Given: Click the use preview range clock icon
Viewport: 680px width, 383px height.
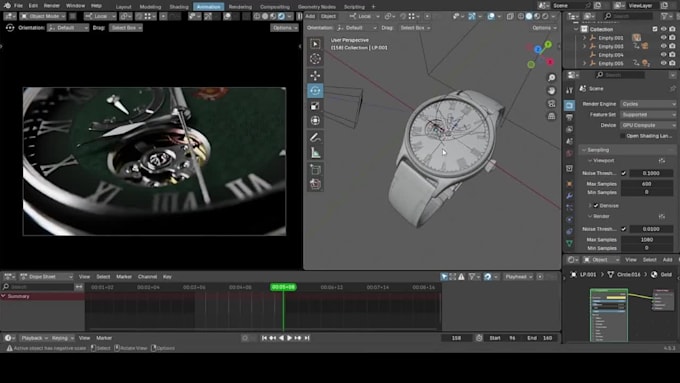Looking at the screenshot, I should (x=479, y=338).
